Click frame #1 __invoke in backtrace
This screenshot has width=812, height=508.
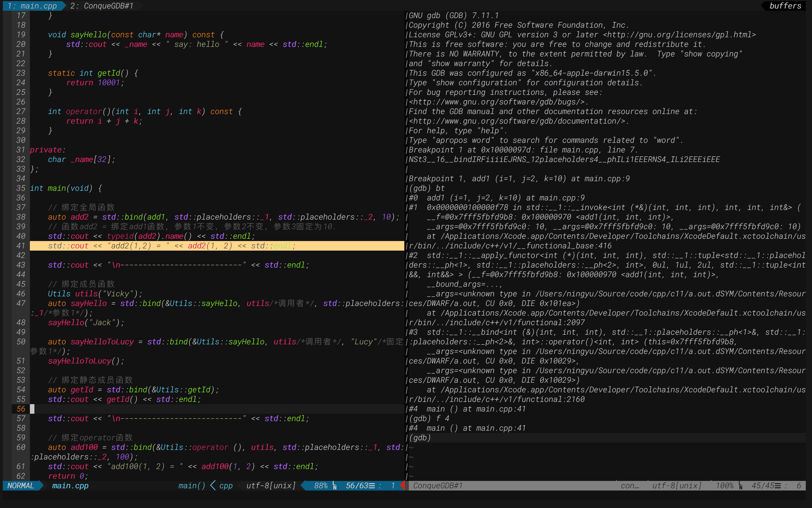[605, 207]
